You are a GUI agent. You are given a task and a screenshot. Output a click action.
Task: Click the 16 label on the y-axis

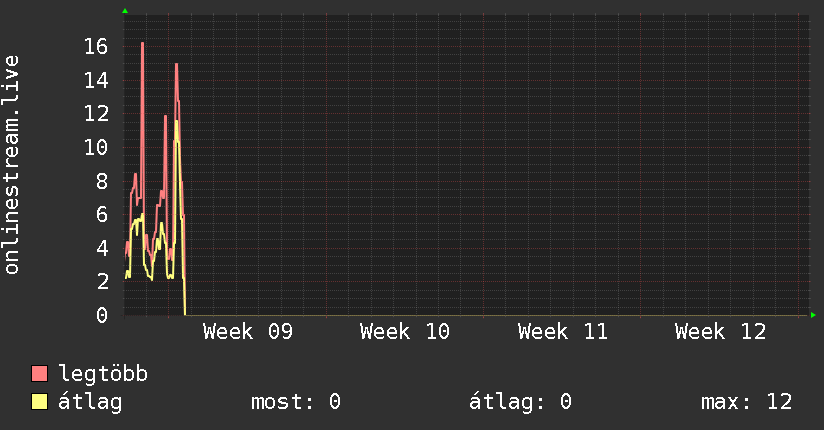(96, 46)
